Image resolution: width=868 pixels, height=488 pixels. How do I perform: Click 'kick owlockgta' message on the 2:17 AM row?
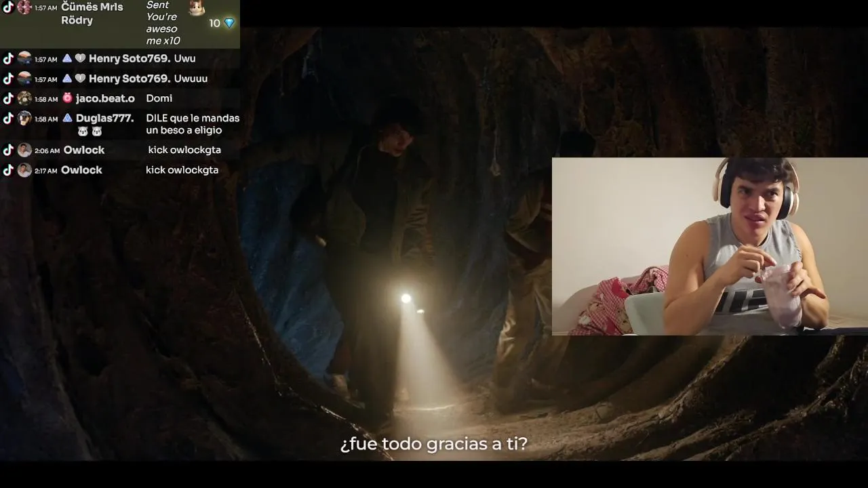[x=182, y=170]
